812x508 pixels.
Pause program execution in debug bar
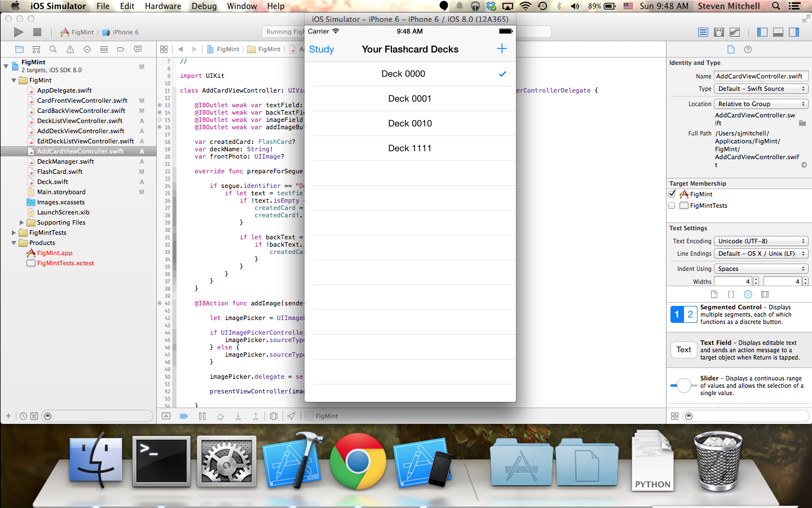202,416
